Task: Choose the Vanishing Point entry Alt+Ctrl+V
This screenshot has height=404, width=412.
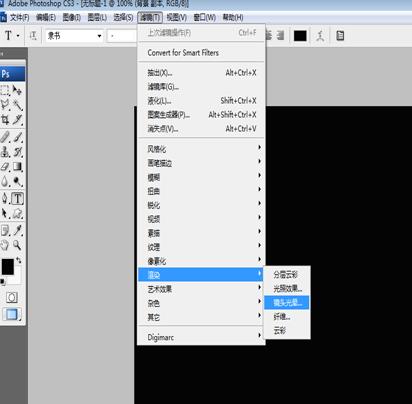Action: click(201, 129)
